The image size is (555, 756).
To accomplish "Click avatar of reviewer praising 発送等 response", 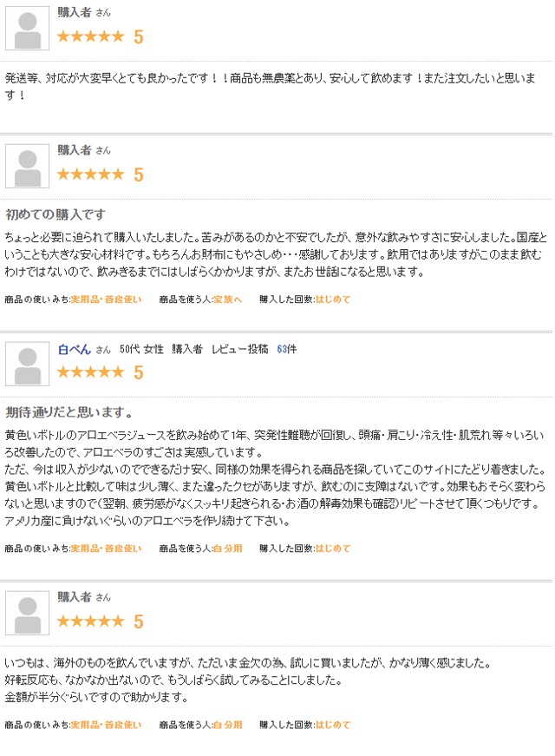I will click(28, 29).
